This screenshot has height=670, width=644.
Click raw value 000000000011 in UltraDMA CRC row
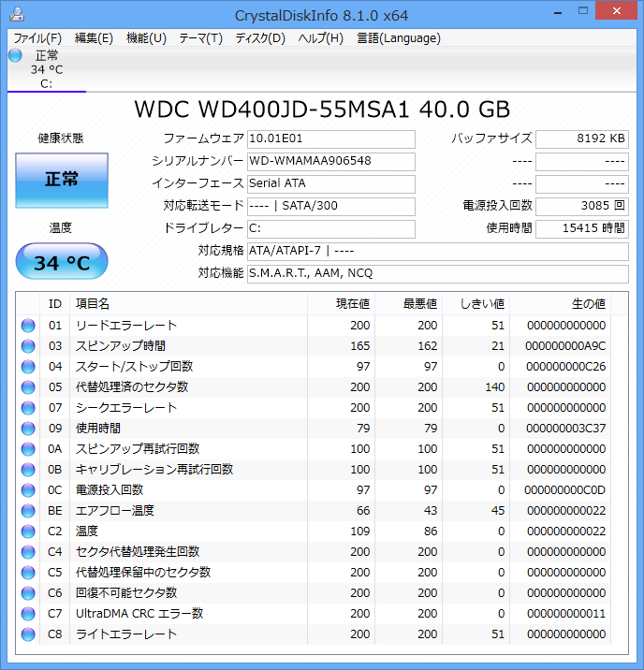pos(566,614)
